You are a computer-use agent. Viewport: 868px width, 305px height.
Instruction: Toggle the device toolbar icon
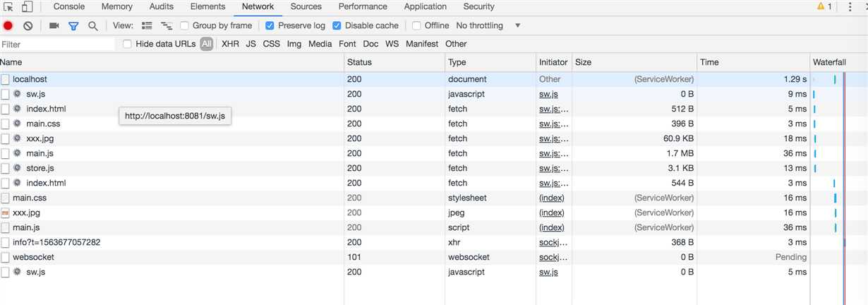28,7
